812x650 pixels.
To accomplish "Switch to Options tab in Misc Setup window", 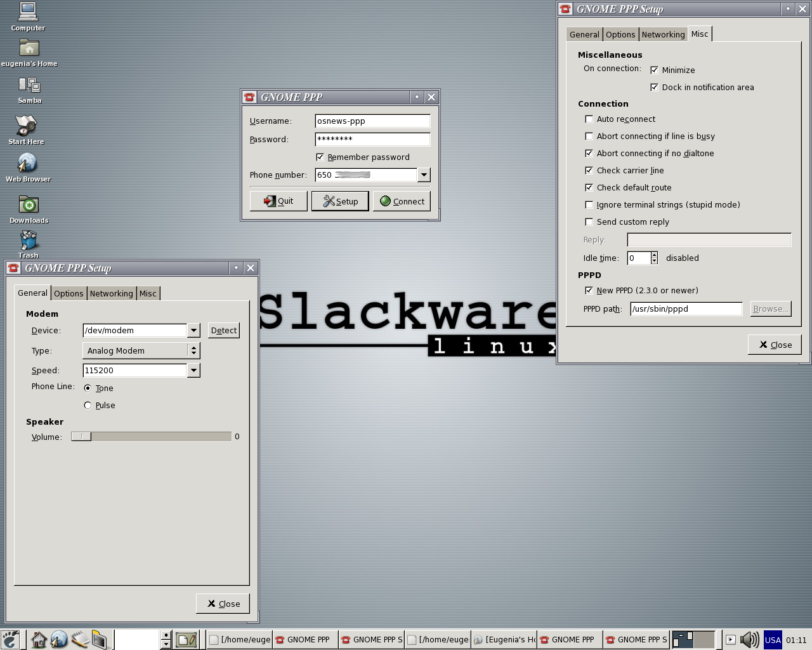I will pyautogui.click(x=620, y=34).
